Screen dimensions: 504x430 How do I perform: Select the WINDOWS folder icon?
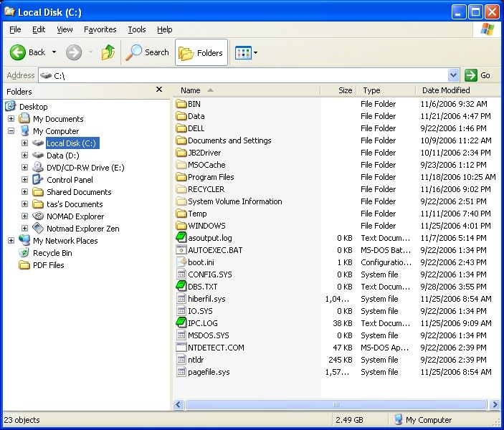pos(181,226)
